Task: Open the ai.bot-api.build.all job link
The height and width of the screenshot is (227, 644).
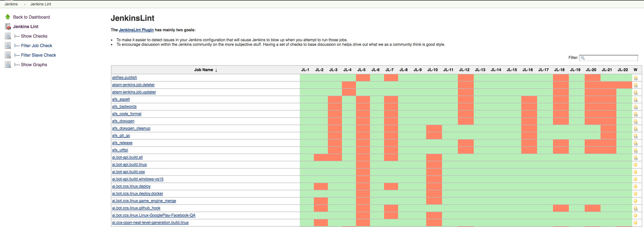Action: pos(127,157)
